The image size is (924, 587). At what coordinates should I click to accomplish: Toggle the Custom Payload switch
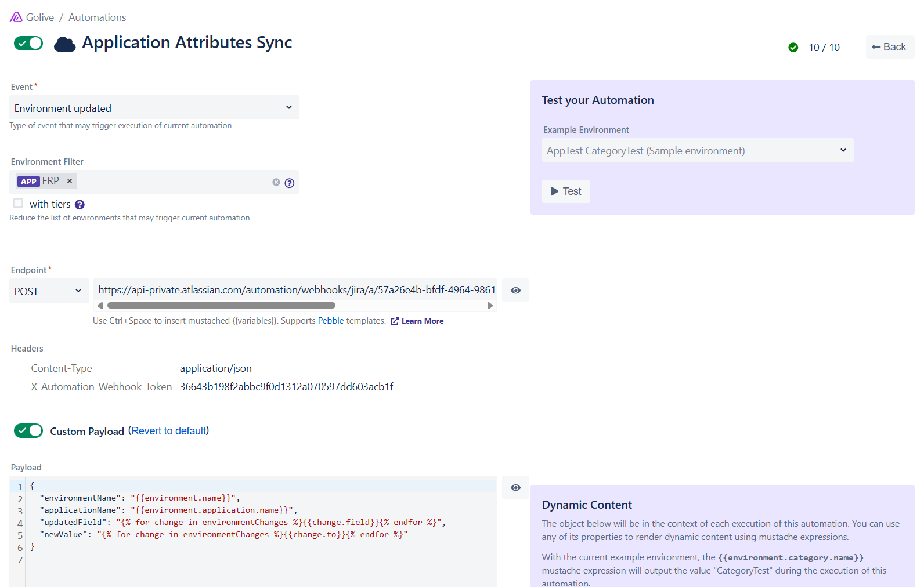tap(28, 430)
